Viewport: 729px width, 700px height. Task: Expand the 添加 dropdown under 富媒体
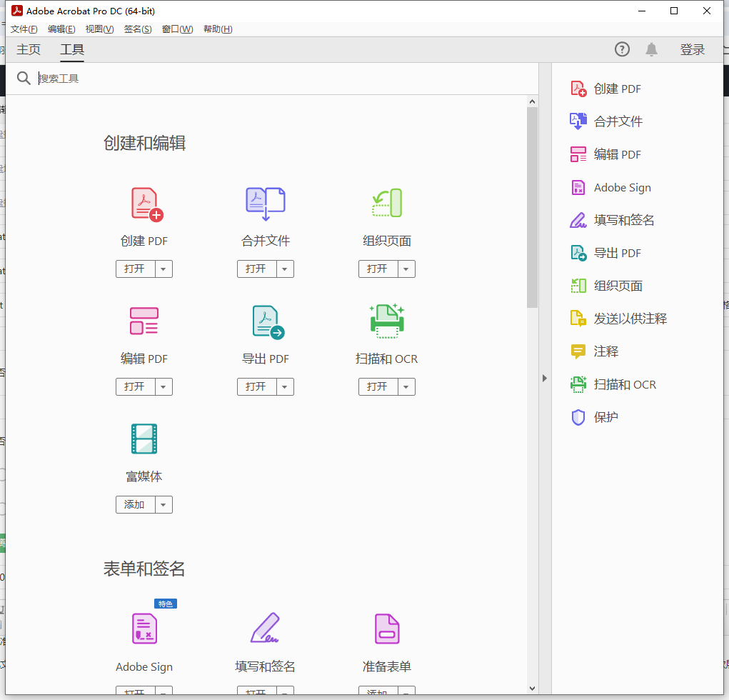point(164,504)
